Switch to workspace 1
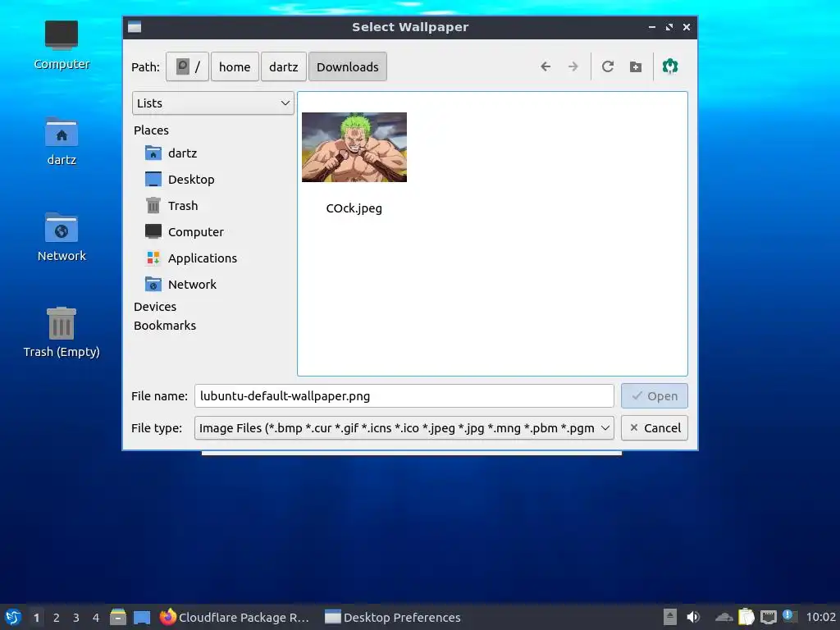Viewport: 840px width, 630px height. 36,618
